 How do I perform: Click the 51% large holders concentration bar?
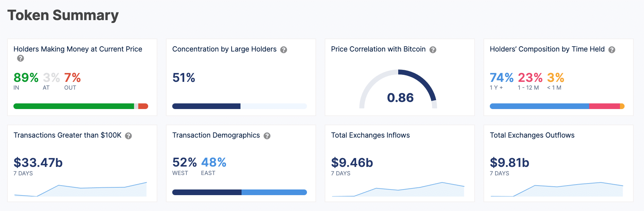[x=239, y=106]
